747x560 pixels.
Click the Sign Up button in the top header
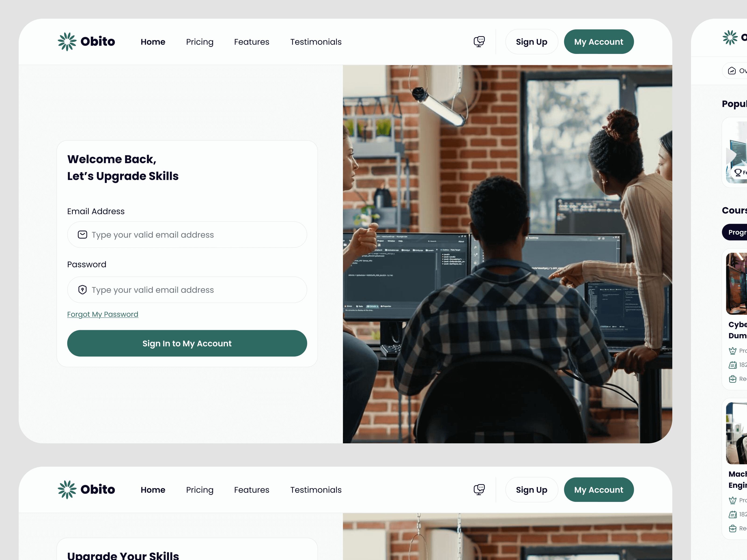click(532, 42)
